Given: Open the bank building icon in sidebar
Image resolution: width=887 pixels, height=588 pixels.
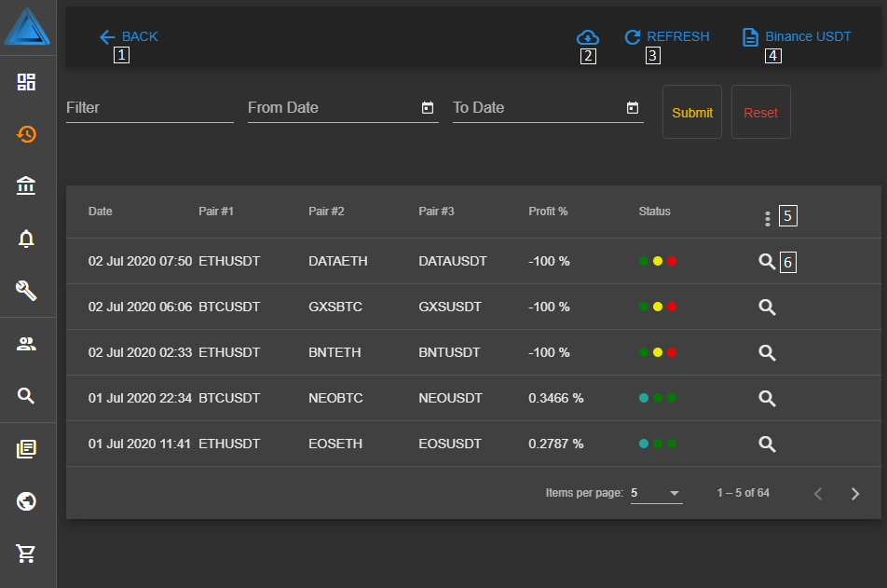Looking at the screenshot, I should [26, 185].
